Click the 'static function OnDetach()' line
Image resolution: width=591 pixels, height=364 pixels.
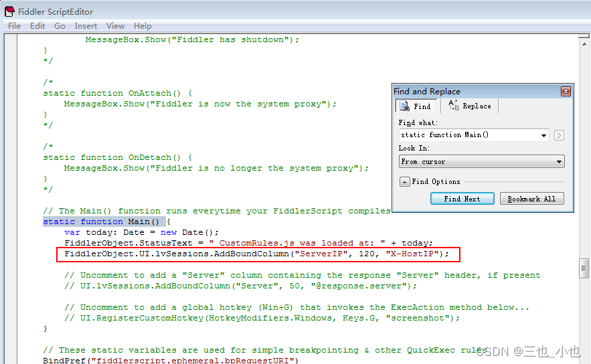point(118,157)
